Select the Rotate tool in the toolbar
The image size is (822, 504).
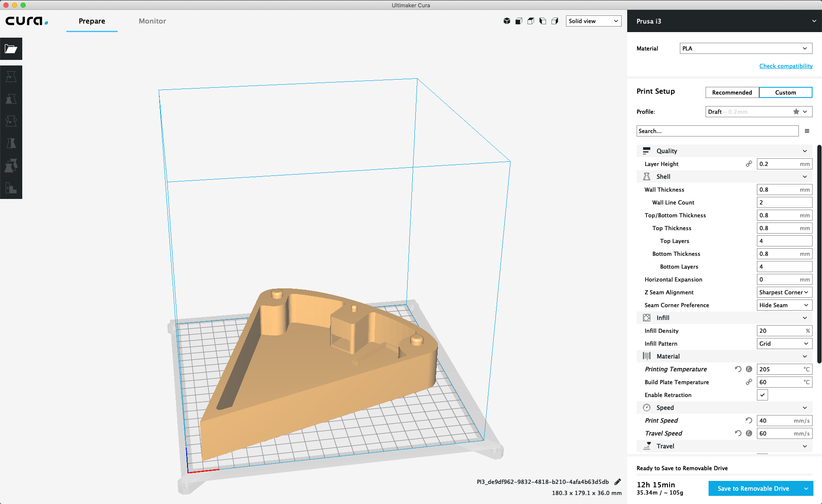point(11,122)
